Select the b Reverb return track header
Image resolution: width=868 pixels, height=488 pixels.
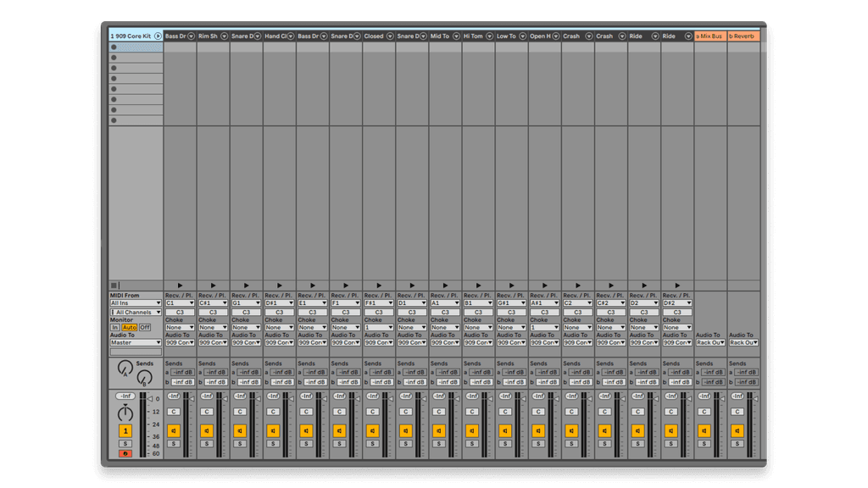[x=744, y=36]
